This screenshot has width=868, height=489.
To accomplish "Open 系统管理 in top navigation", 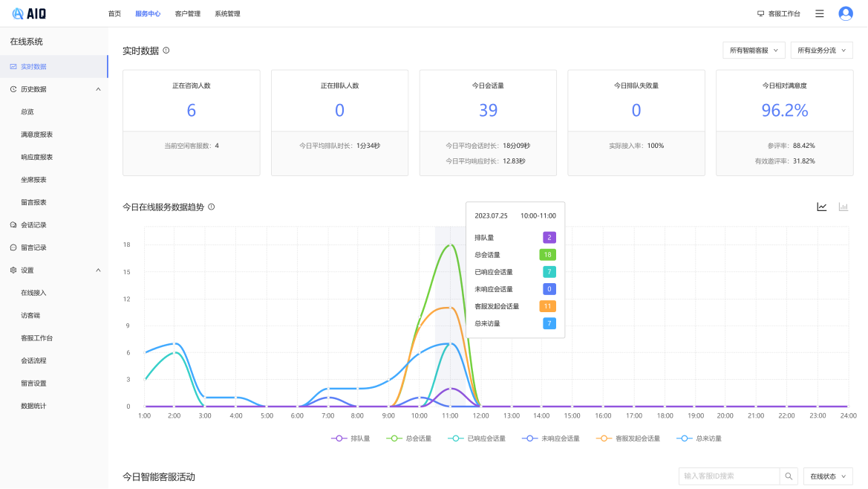I will coord(227,14).
